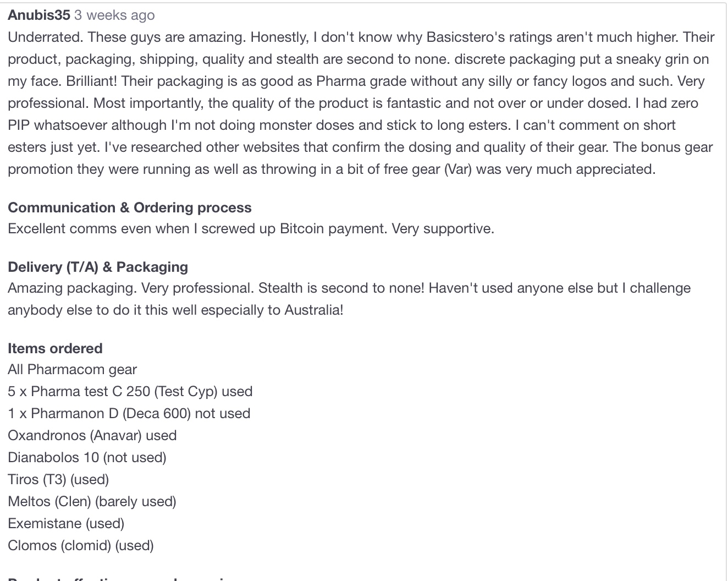Click the 'Exemistane (used)' line

[66, 523]
